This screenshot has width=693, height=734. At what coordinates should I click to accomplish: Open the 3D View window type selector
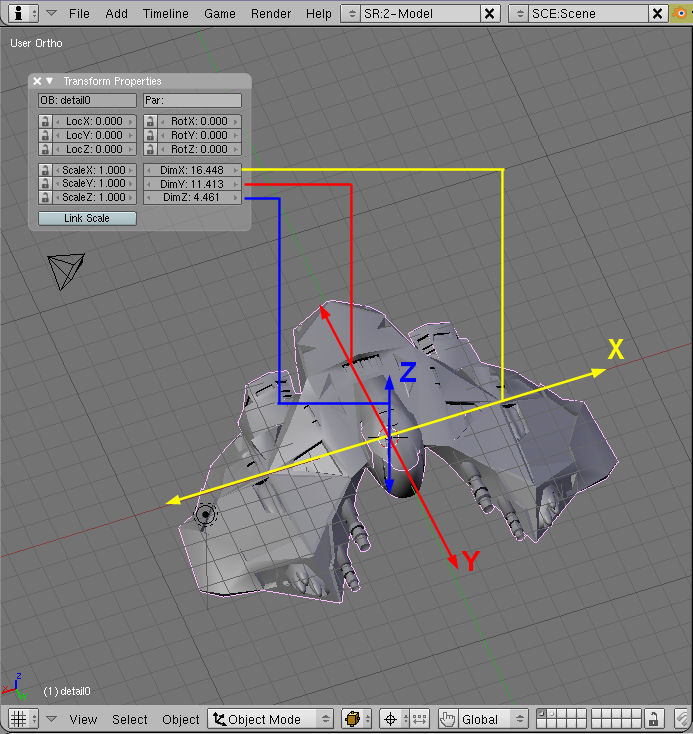[x=23, y=719]
